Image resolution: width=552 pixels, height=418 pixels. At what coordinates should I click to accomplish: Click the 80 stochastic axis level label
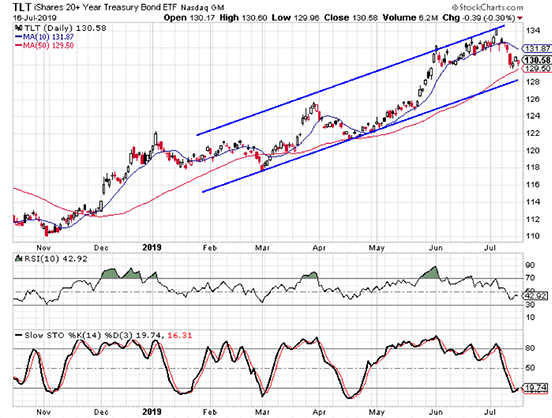coord(530,348)
